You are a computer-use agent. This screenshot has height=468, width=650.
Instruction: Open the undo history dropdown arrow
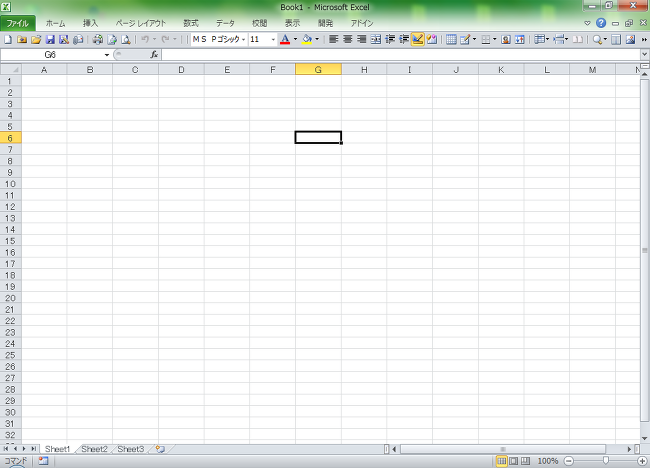click(154, 39)
